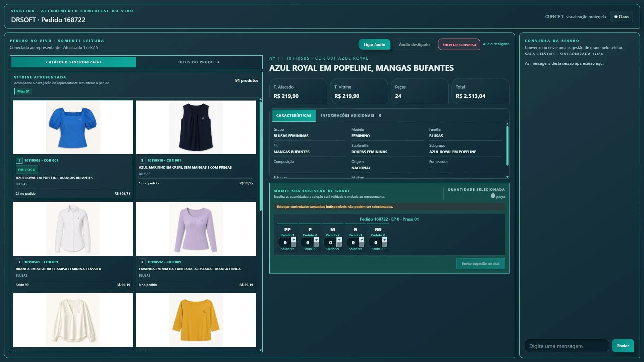Decrease GG size quantity with minus
This screenshot has width=644, height=362.
click(384, 245)
